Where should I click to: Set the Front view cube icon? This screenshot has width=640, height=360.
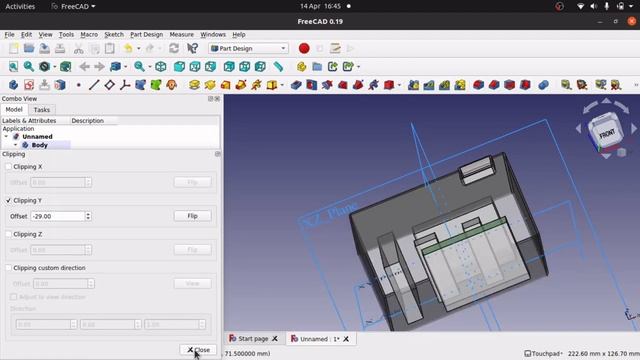179,67
